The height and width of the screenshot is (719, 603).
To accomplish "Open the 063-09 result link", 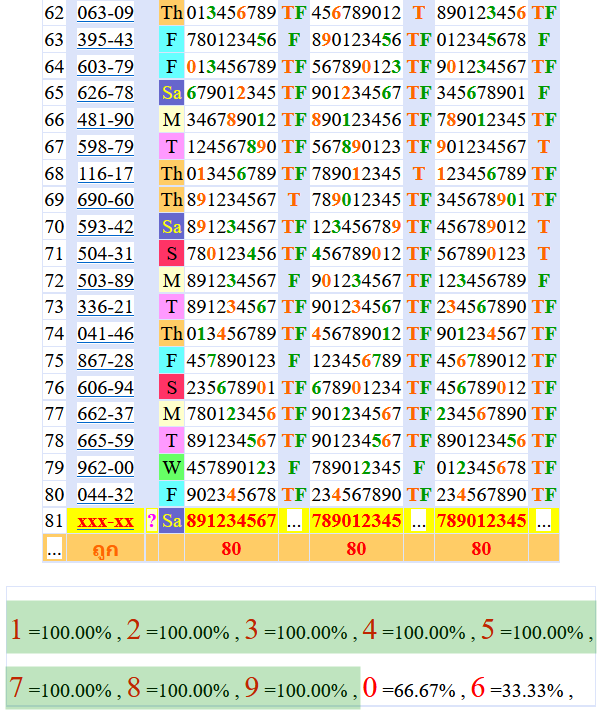I will coord(105,13).
